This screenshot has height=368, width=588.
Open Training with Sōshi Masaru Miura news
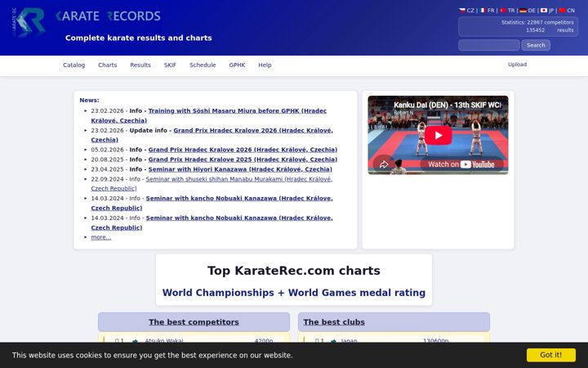click(209, 115)
